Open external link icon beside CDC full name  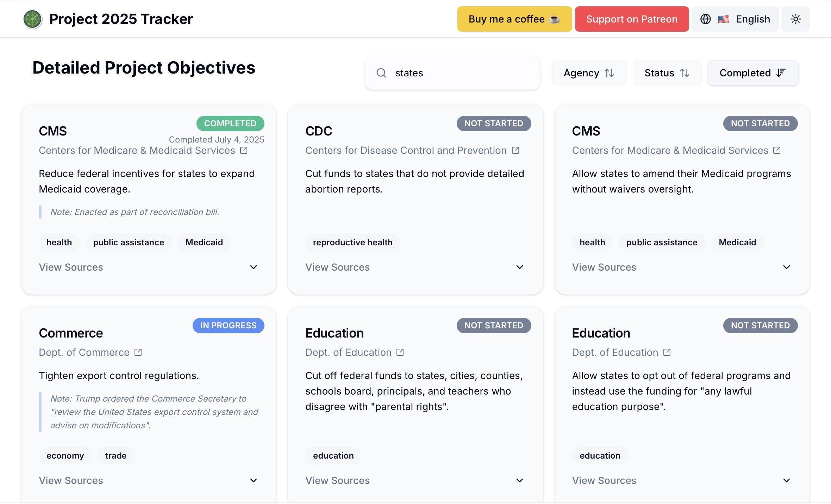[x=516, y=150]
